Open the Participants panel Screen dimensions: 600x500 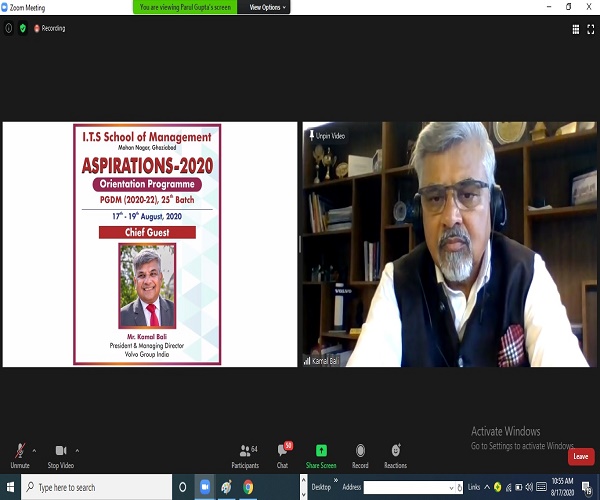pyautogui.click(x=245, y=456)
